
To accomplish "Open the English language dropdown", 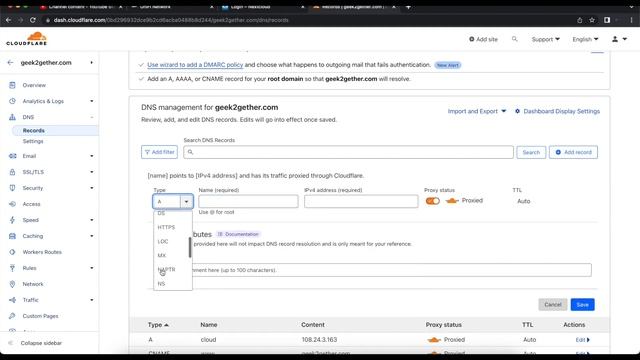I will click(x=585, y=39).
